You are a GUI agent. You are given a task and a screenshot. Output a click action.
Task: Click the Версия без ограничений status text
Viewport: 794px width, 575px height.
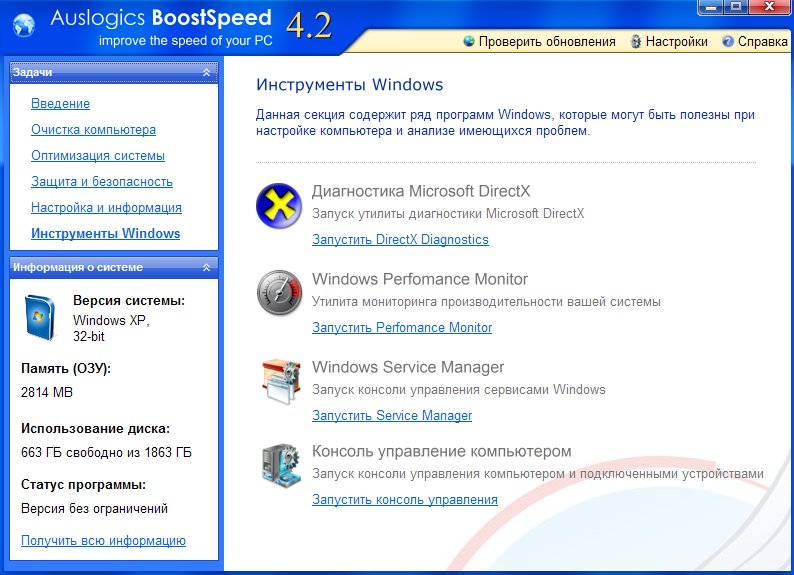pos(94,509)
